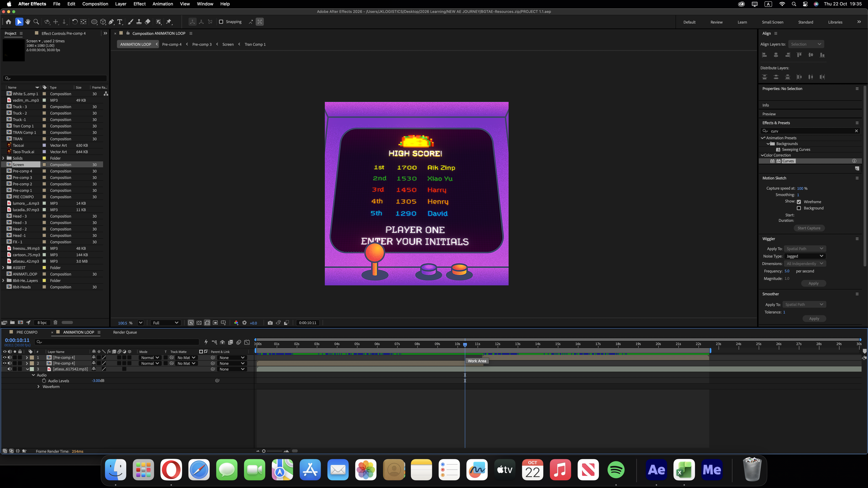Select the Clone Stamp tool
The width and height of the screenshot is (868, 488).
click(x=139, y=22)
